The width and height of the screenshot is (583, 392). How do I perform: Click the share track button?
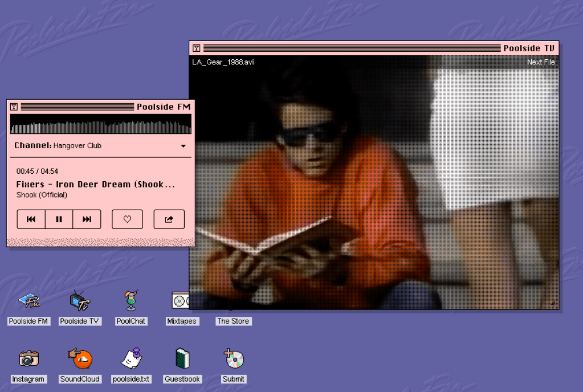coord(169,219)
